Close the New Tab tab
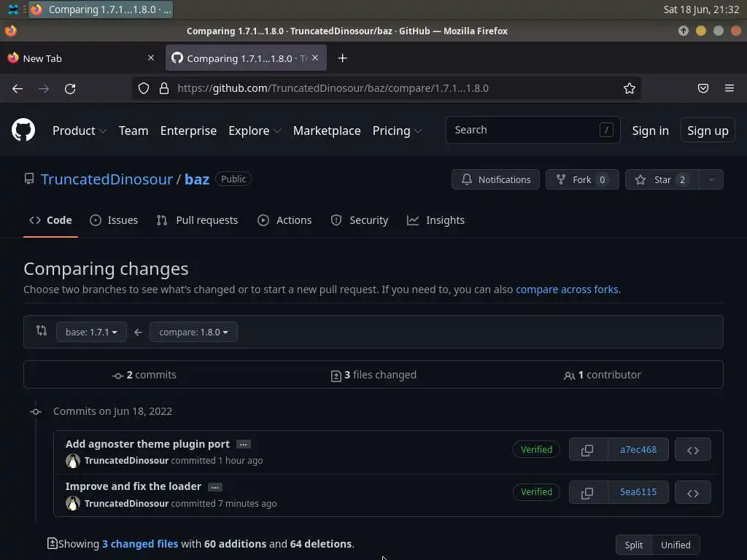Screen dimensions: 747x560 (x=151, y=58)
